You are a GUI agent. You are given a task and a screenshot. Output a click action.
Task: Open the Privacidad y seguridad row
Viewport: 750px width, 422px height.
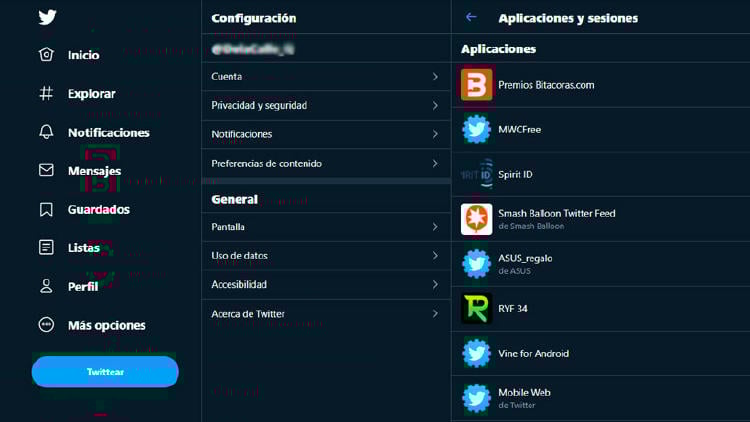326,105
